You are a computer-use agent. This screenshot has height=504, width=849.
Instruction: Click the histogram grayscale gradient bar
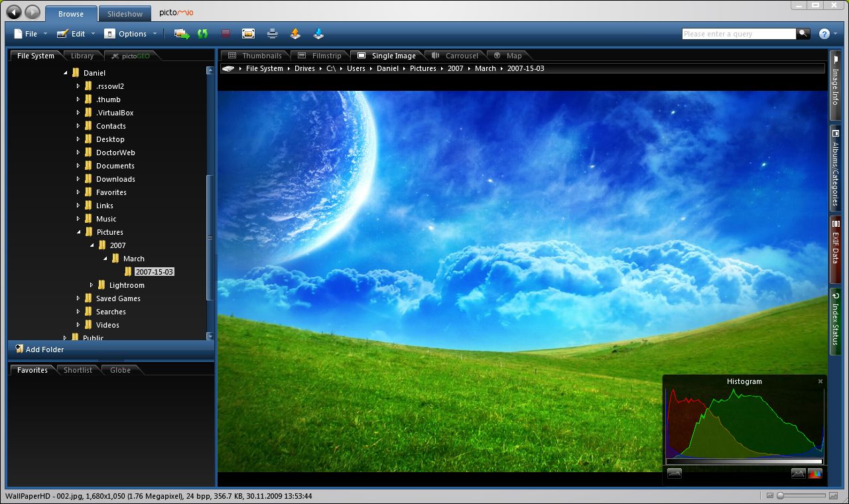pos(744,462)
